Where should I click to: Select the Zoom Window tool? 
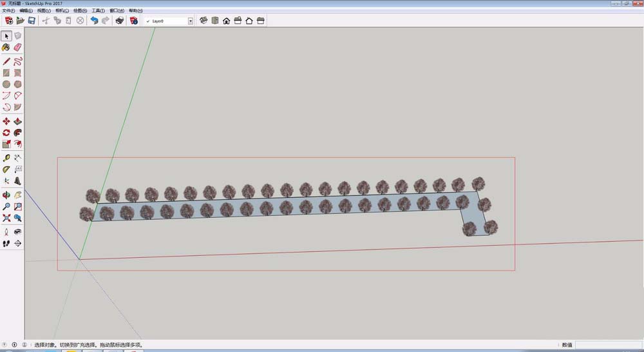17,206
